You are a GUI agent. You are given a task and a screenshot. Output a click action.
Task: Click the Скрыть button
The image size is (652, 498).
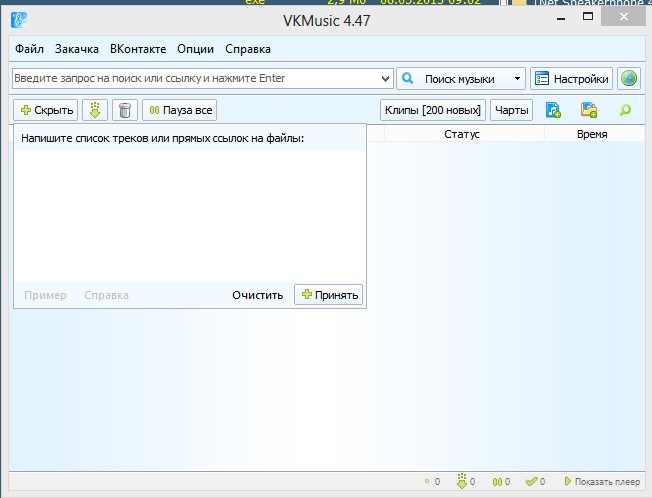[46, 110]
